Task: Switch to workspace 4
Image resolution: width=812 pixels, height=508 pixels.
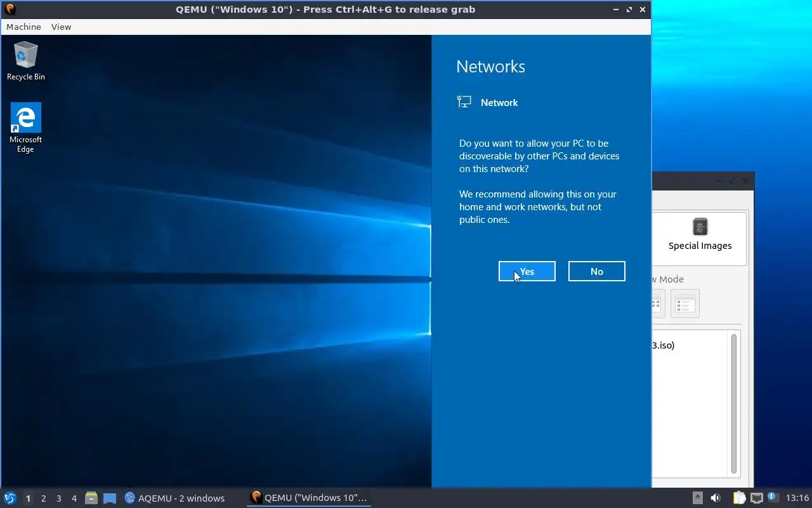Action: click(x=74, y=498)
